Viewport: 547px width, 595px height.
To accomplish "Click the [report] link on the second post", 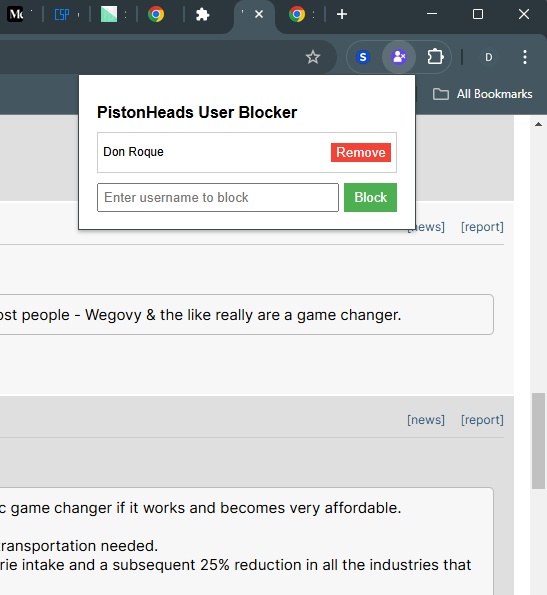I will coord(482,420).
